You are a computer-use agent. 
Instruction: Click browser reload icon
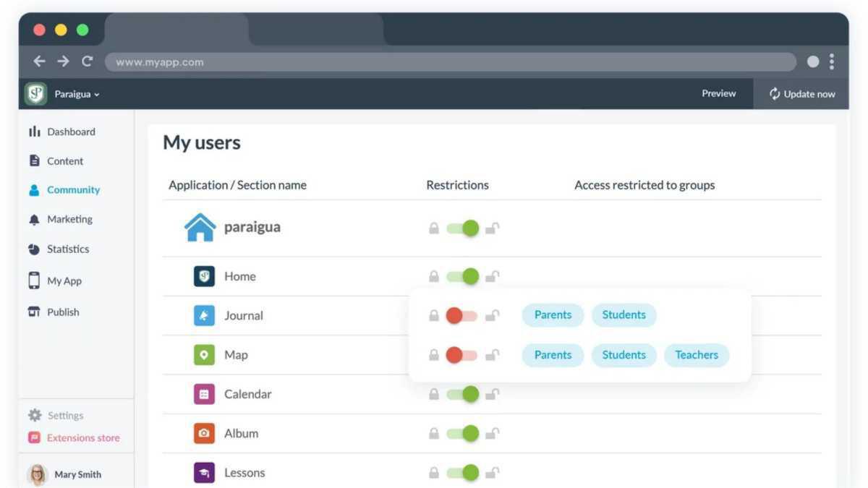87,61
